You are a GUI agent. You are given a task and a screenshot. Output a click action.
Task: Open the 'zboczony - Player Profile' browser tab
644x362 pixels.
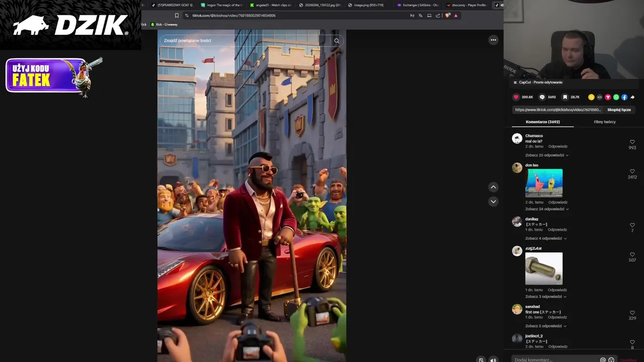point(466,5)
